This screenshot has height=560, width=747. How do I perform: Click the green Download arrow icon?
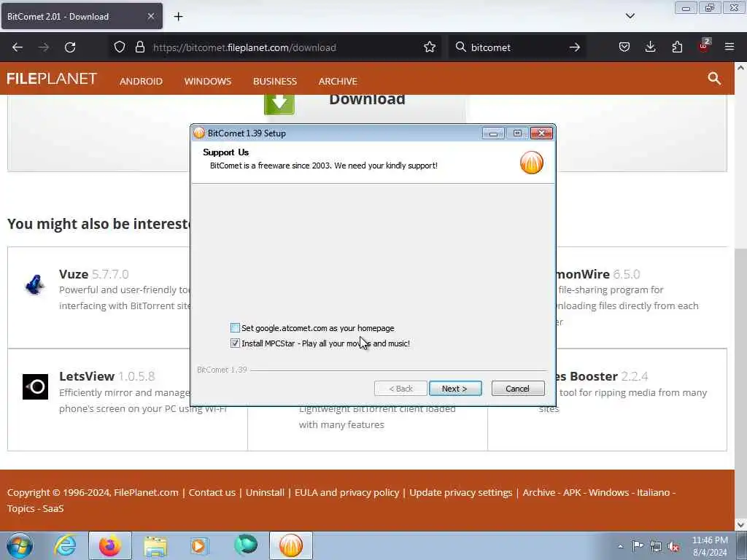tap(279, 104)
